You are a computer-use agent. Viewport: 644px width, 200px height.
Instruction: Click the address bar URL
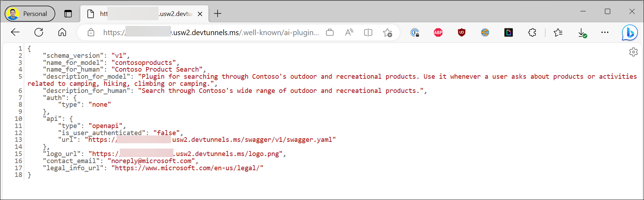(211, 33)
